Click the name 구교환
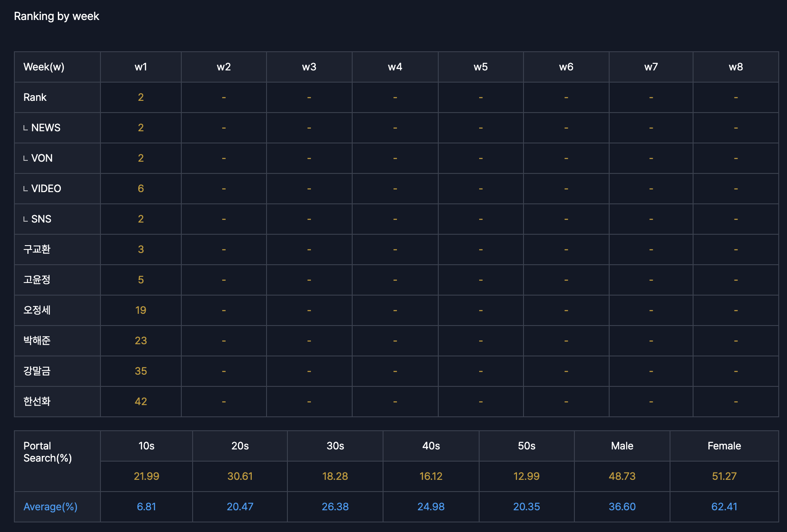 point(37,249)
